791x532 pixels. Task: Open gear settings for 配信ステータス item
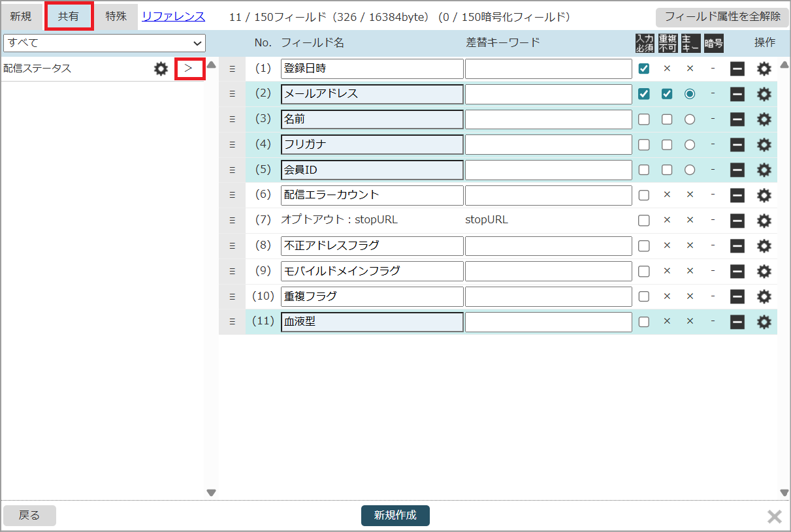pyautogui.click(x=161, y=69)
